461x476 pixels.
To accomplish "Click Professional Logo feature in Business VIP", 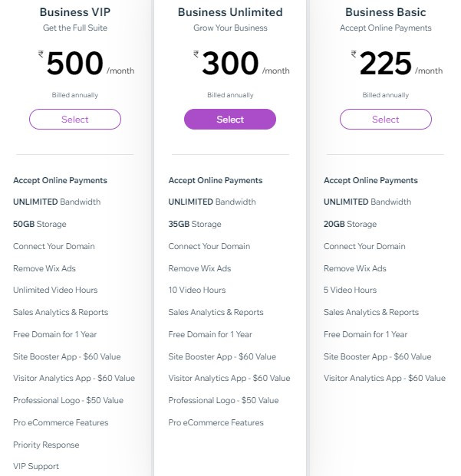I will pyautogui.click(x=68, y=400).
